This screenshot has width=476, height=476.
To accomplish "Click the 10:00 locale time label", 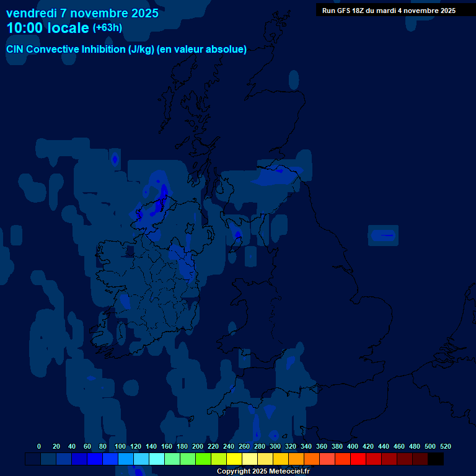I will tap(48, 28).
